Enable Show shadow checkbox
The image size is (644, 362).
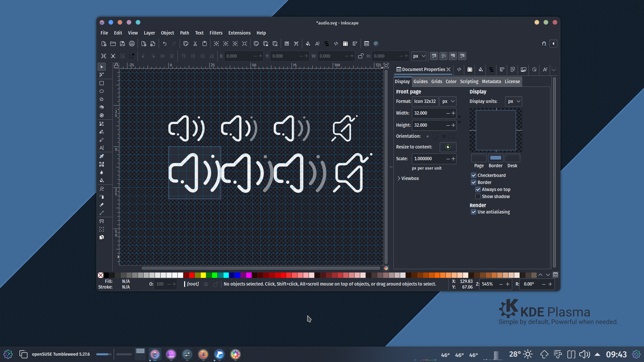coord(478,196)
